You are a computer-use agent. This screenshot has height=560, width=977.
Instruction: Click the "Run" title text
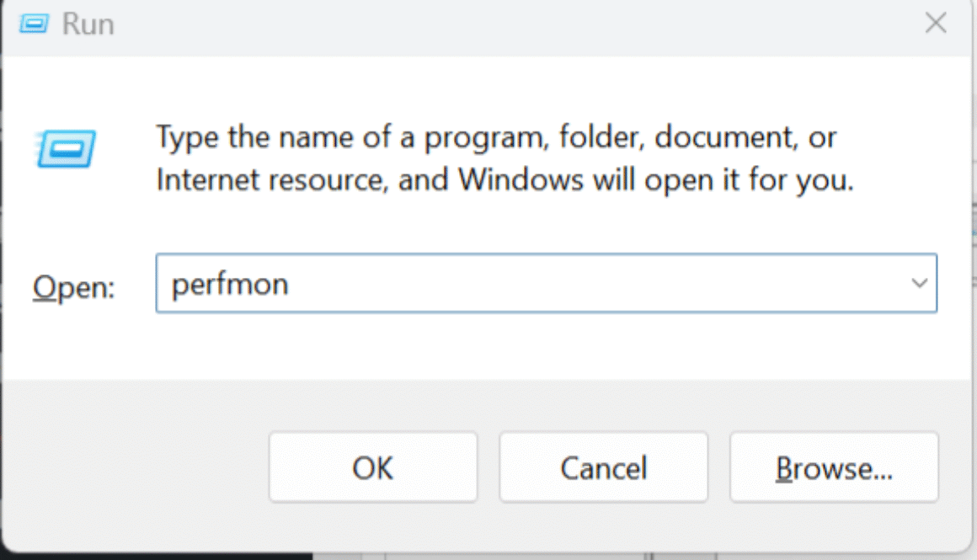[x=88, y=24]
